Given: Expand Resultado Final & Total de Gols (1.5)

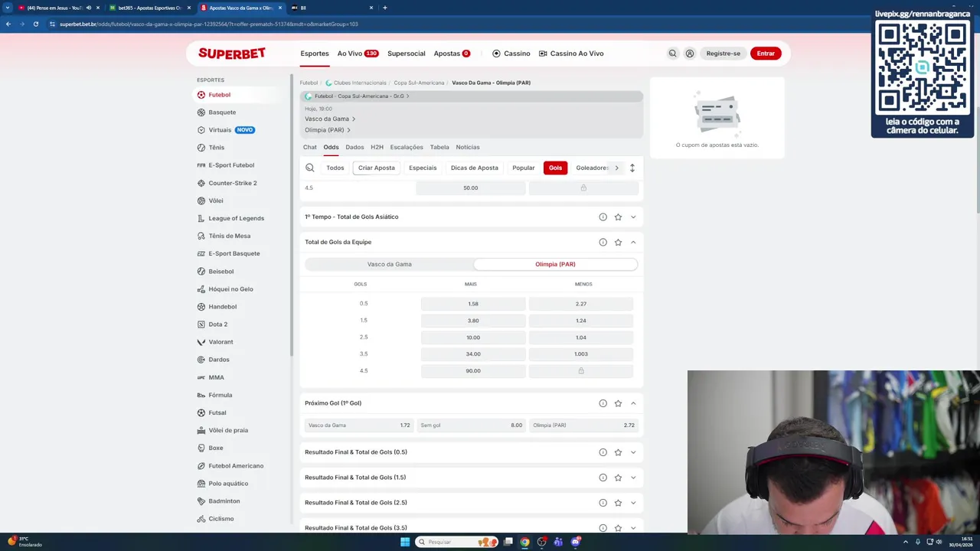Looking at the screenshot, I should (x=633, y=478).
